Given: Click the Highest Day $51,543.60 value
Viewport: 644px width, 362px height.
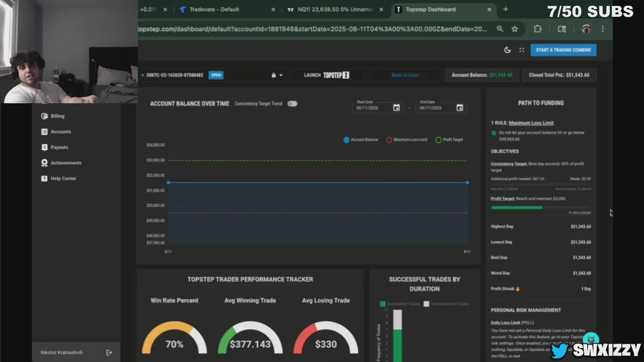Looking at the screenshot, I should coord(581,227).
